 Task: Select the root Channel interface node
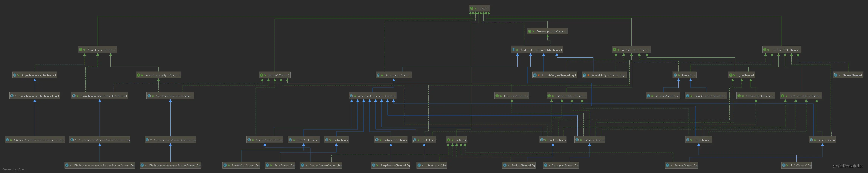pyautogui.click(x=479, y=8)
